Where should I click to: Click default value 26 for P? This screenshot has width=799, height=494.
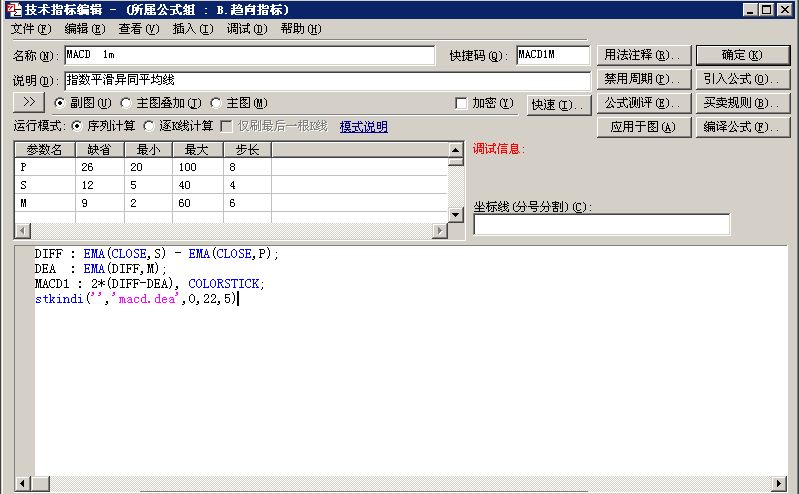pyautogui.click(x=99, y=167)
